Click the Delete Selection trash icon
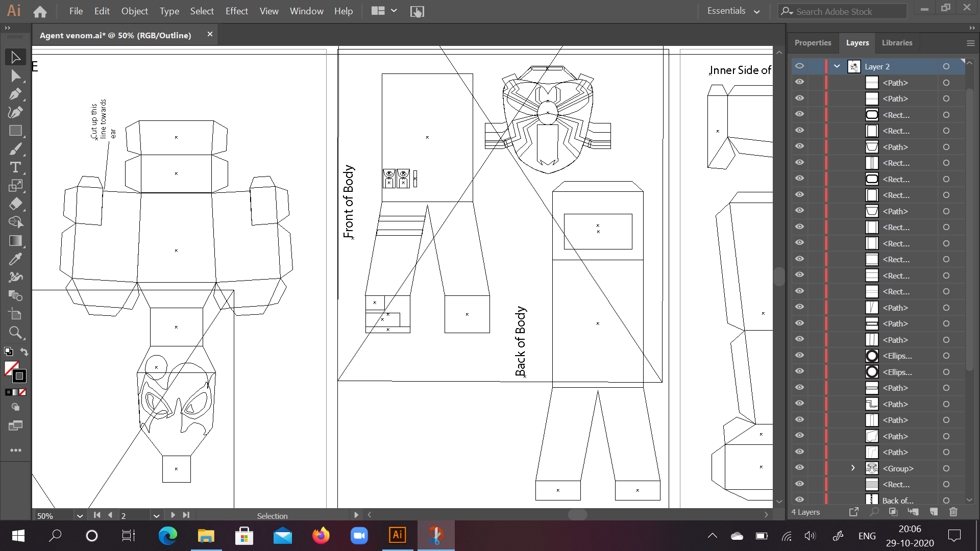Image resolution: width=980 pixels, height=551 pixels. click(x=953, y=512)
